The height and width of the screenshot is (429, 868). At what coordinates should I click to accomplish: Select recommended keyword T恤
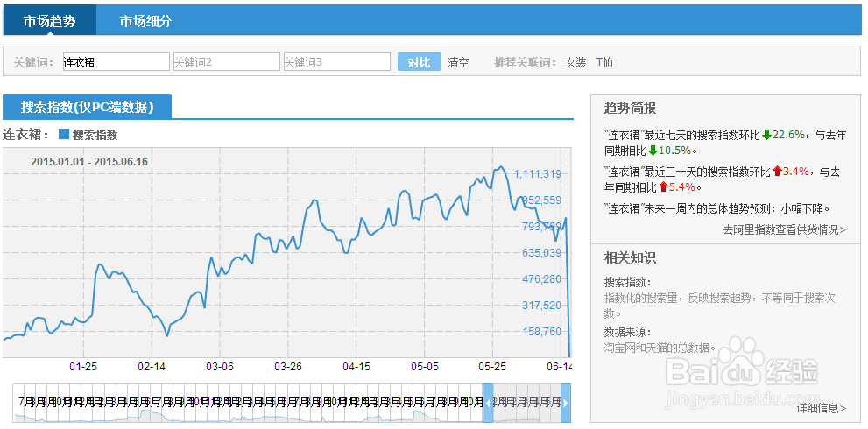pos(604,62)
